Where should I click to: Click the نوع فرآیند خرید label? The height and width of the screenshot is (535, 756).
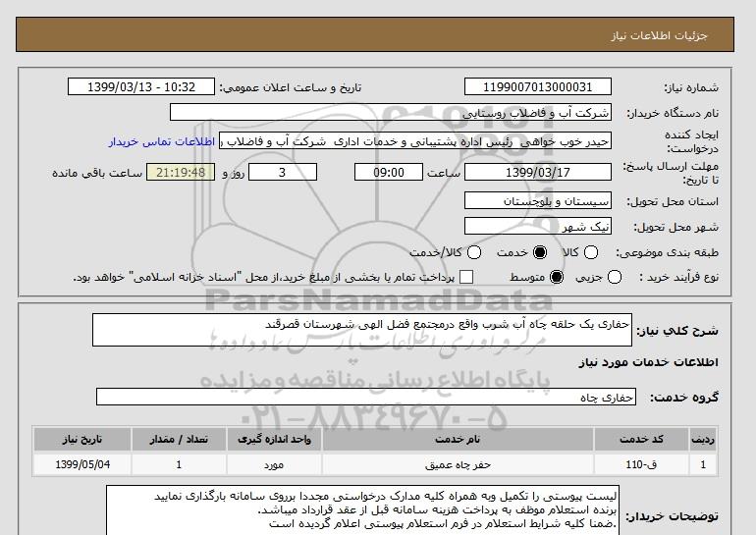(x=678, y=277)
